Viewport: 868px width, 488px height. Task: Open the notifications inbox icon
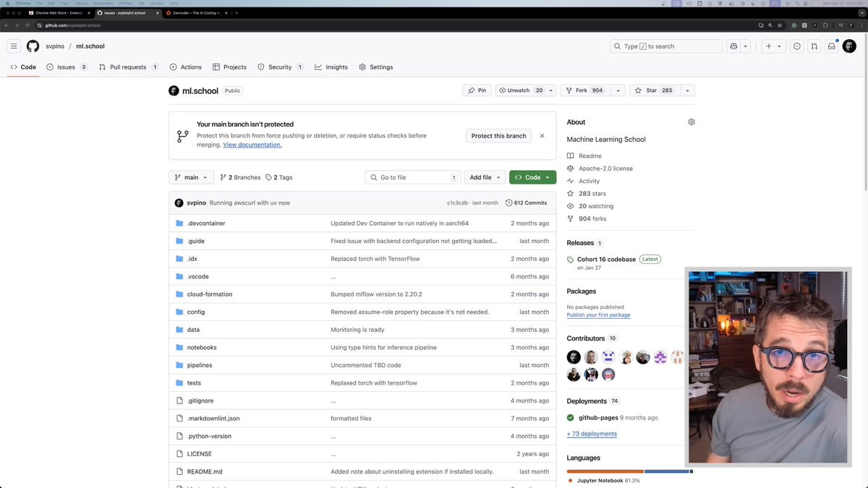832,46
